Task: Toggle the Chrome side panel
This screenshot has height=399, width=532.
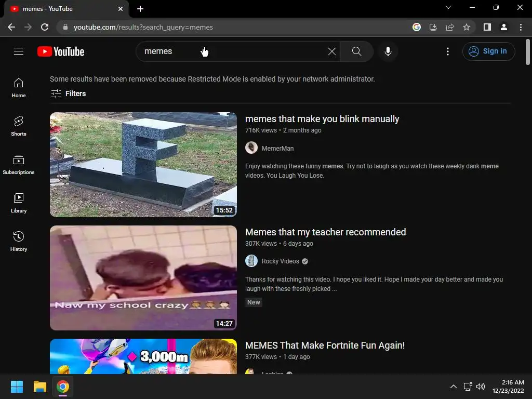Action: pyautogui.click(x=487, y=27)
